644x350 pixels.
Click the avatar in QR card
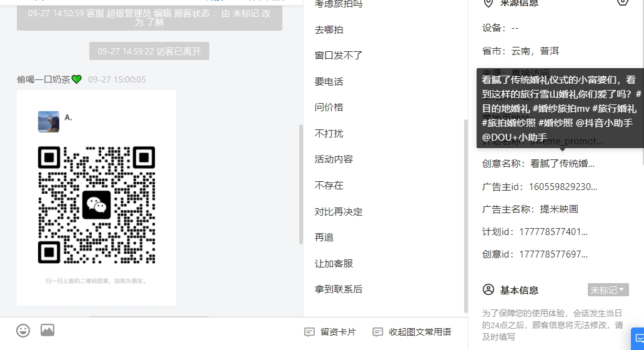pyautogui.click(x=49, y=122)
